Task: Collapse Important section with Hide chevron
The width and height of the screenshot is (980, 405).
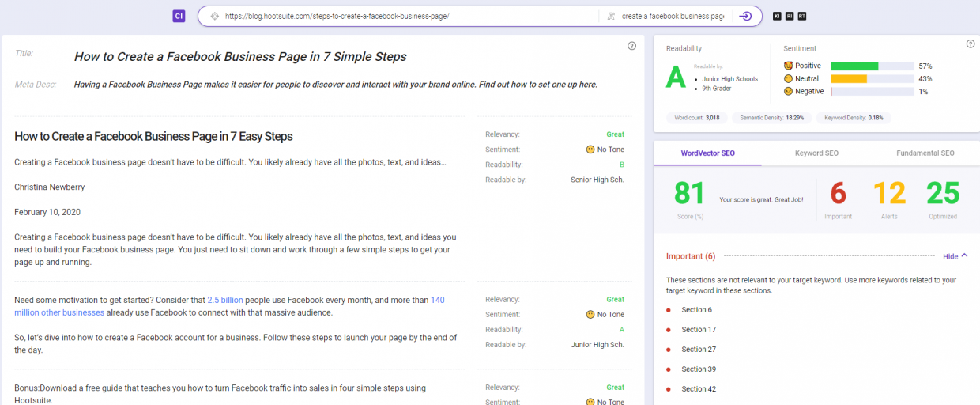Action: [955, 256]
